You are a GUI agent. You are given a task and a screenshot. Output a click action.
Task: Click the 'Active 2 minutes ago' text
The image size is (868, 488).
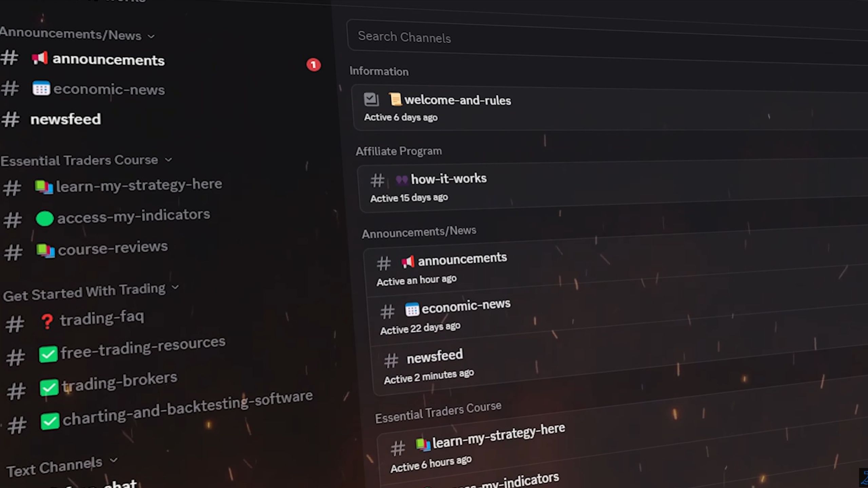[x=429, y=376]
